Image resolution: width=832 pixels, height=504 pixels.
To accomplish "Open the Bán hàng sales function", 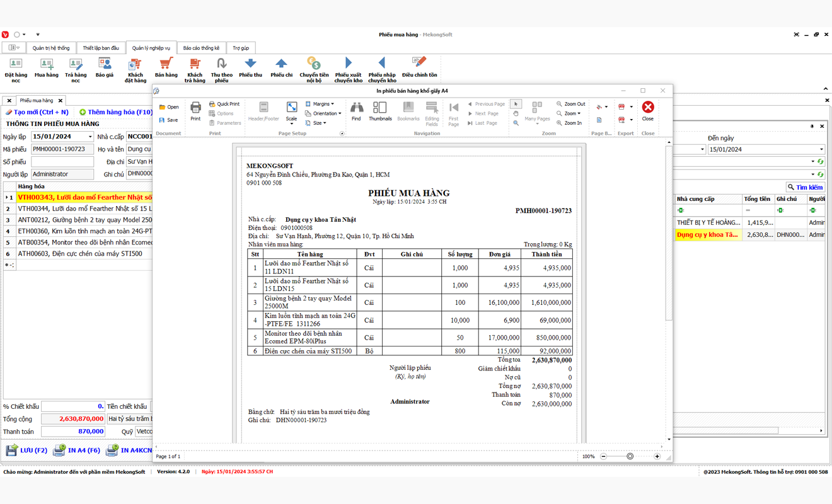I will coord(166,68).
